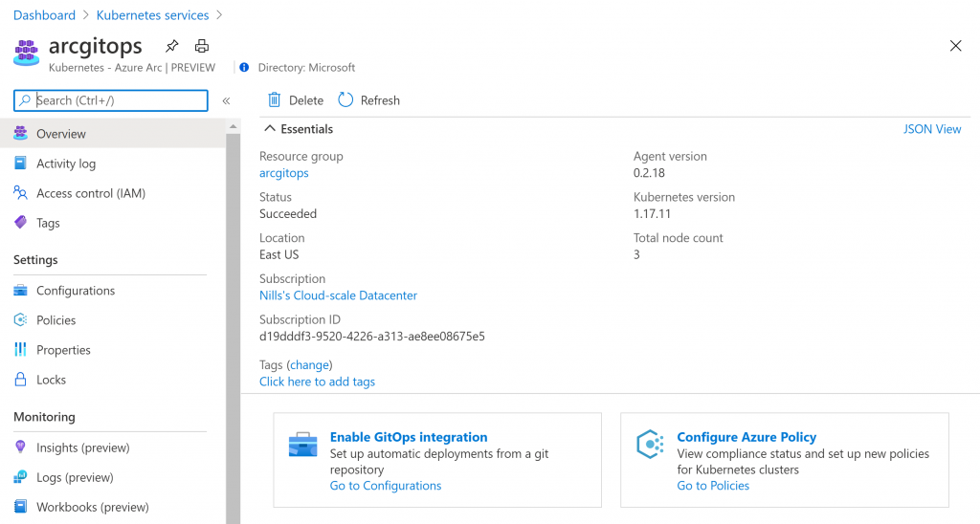
Task: Open the arcgitops resource group link
Action: [x=283, y=173]
